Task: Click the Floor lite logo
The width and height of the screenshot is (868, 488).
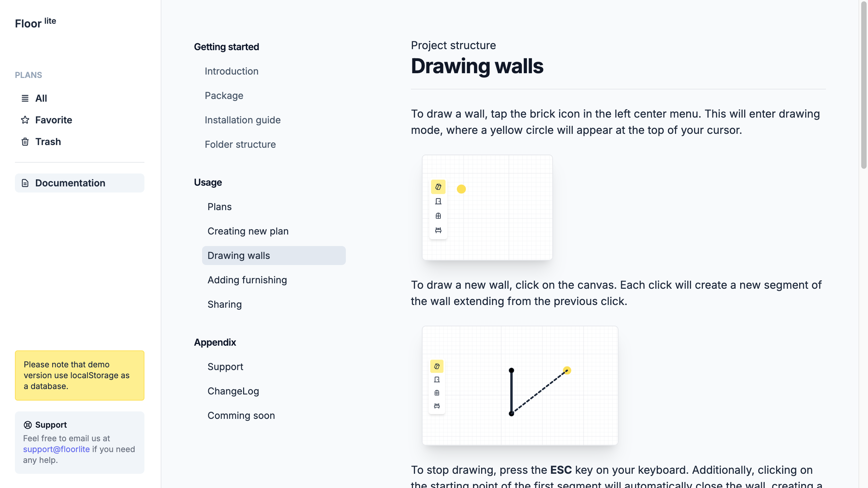Action: pos(36,23)
